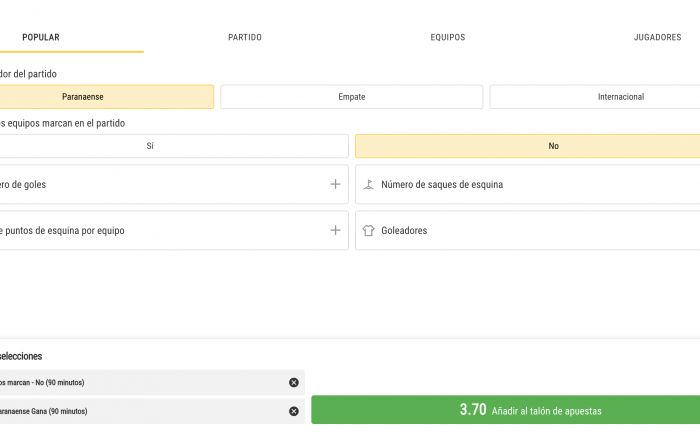Remove the 'marcan - No' selection
700x441 pixels.
click(294, 383)
